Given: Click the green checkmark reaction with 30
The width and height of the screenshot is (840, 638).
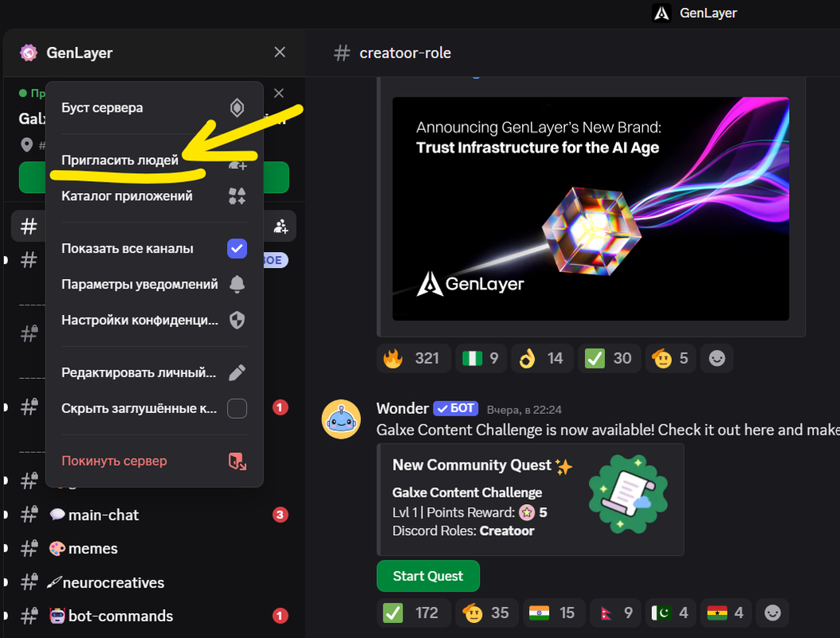Looking at the screenshot, I should point(609,358).
